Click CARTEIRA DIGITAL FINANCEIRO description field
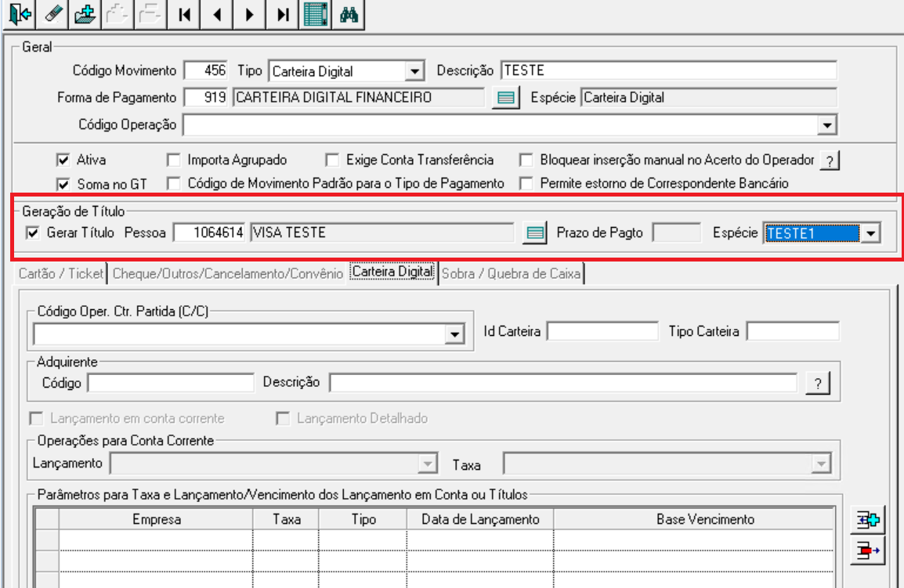Image resolution: width=904 pixels, height=588 pixels. [x=359, y=97]
